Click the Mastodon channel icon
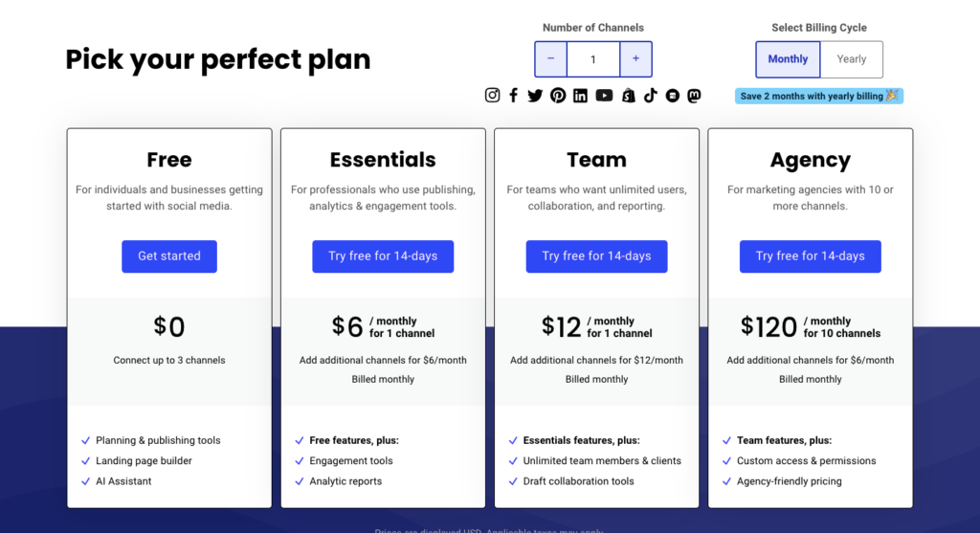This screenshot has width=980, height=533. [695, 96]
